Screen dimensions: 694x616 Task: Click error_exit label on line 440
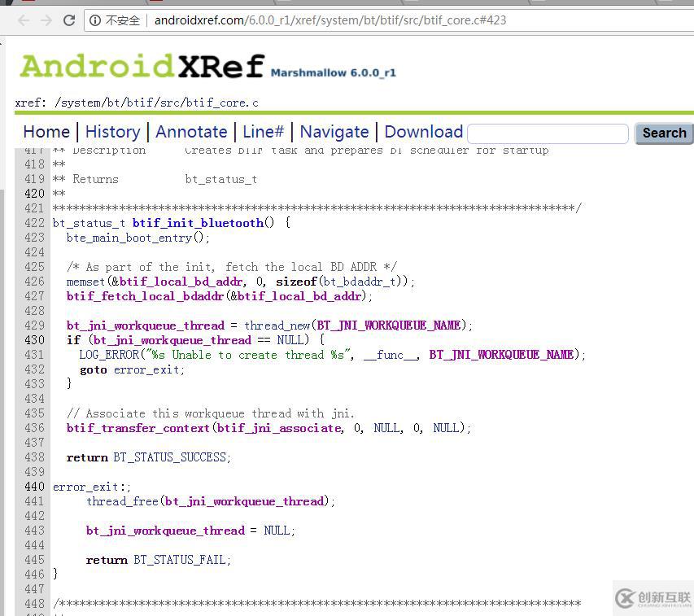[86, 487]
